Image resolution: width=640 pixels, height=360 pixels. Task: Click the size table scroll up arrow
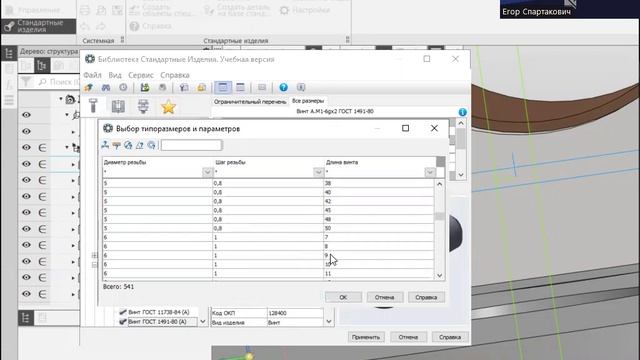[440, 184]
